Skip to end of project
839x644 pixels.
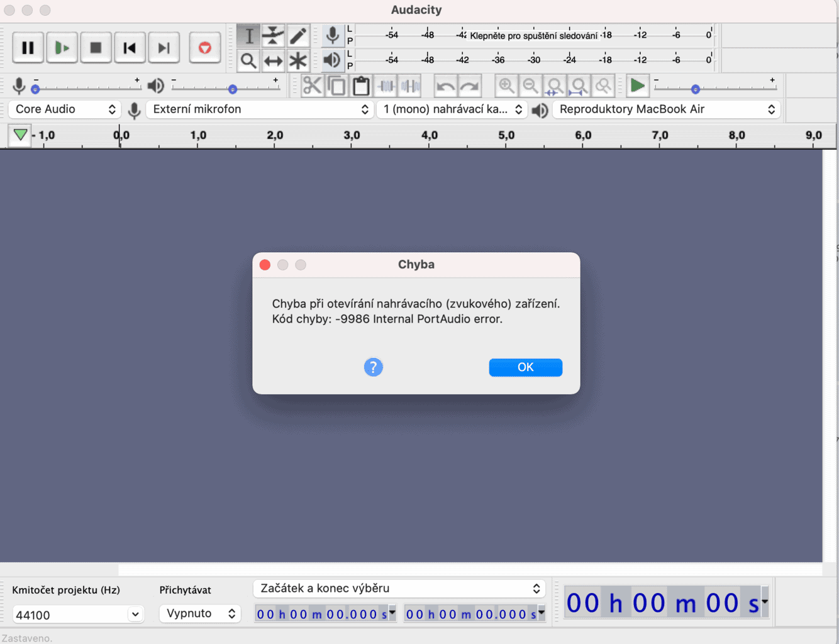pos(164,48)
